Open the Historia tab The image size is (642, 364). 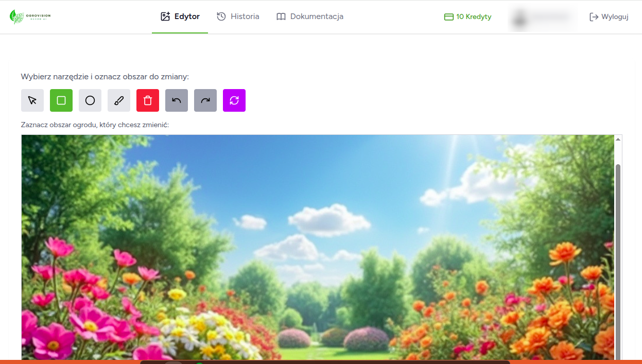(238, 16)
